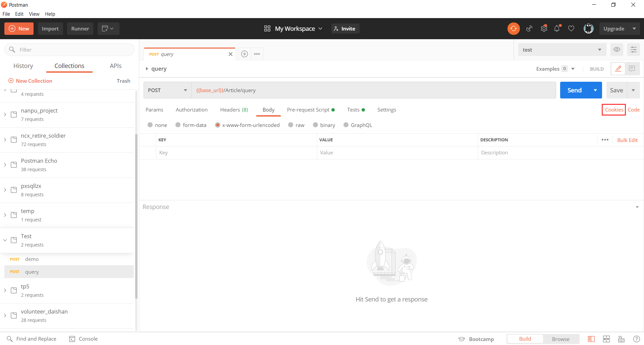The height and width of the screenshot is (345, 644).
Task: Close the query request tab
Action: pyautogui.click(x=230, y=54)
